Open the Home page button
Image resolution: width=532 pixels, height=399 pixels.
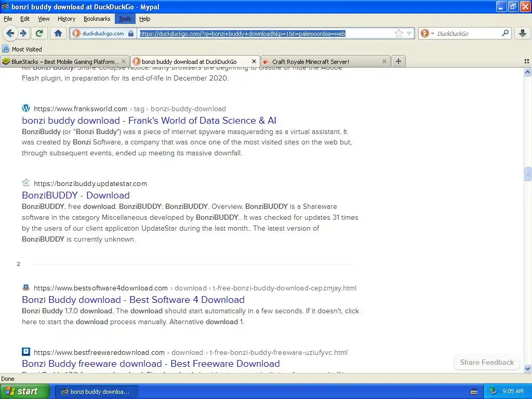click(58, 33)
